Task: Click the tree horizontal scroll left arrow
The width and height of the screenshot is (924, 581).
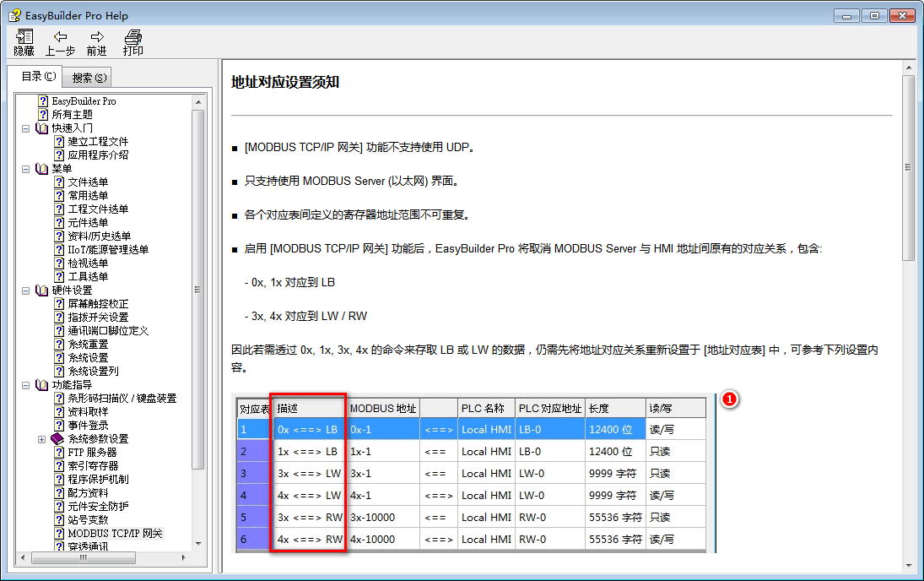Action: coord(23,557)
